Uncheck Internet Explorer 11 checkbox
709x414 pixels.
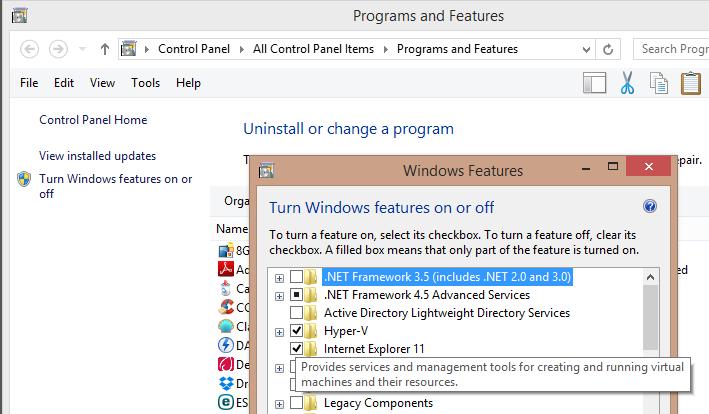pyautogui.click(x=296, y=349)
